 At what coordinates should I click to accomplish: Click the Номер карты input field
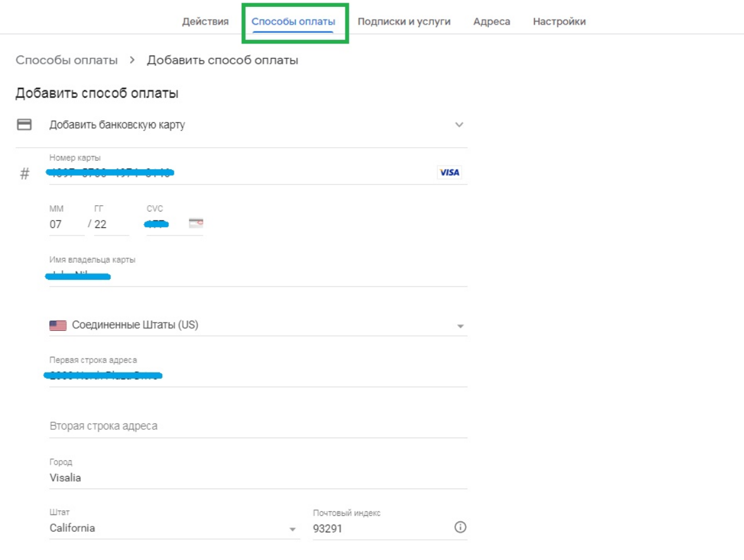(x=240, y=172)
